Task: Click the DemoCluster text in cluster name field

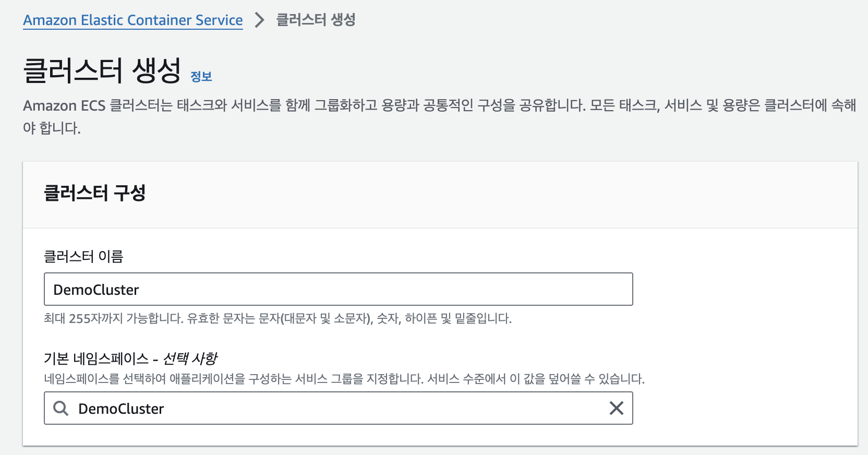Action: (x=97, y=290)
